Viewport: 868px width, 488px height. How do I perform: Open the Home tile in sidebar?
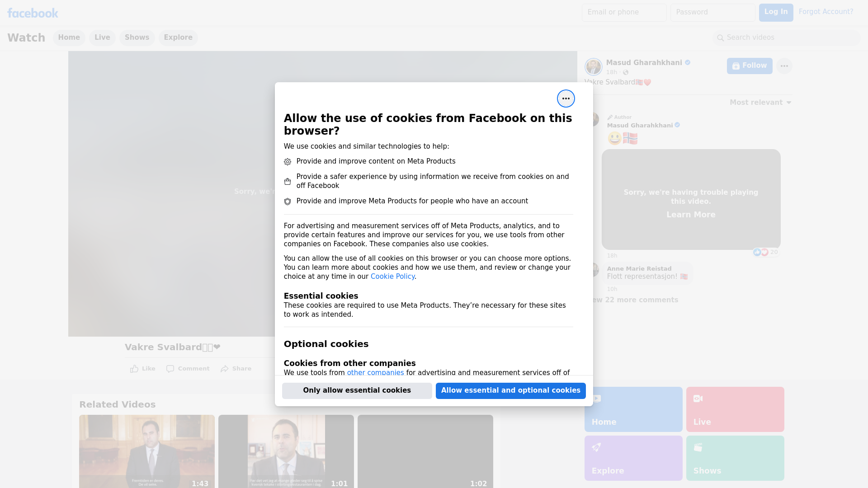[633, 409]
